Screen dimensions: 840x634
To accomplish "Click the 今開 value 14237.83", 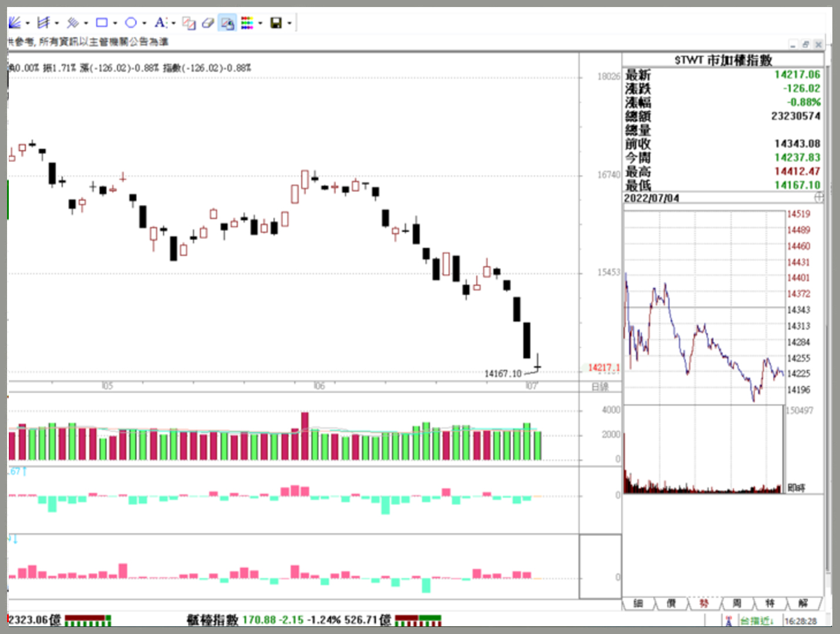I will tap(797, 157).
